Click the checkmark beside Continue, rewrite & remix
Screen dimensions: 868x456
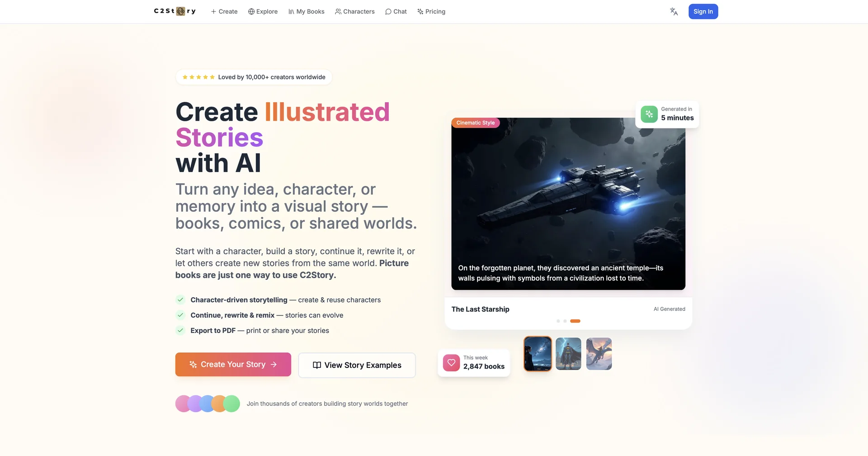[x=180, y=315]
